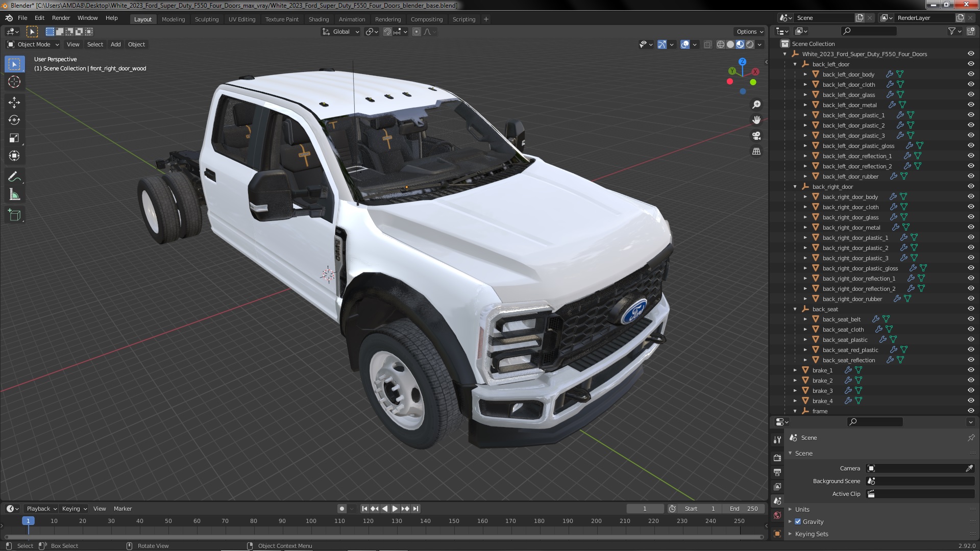
Task: Select the Cursor tool
Action: pyautogui.click(x=14, y=82)
